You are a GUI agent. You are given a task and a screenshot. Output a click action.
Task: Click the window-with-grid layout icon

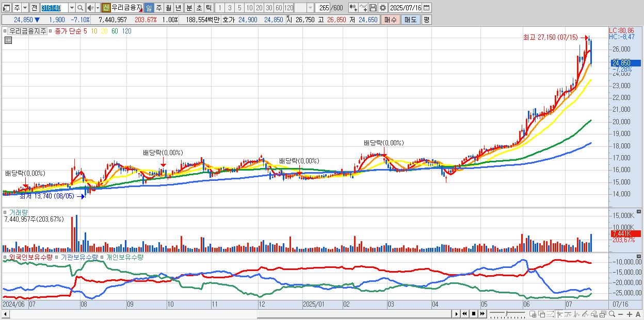pyautogui.click(x=533, y=314)
